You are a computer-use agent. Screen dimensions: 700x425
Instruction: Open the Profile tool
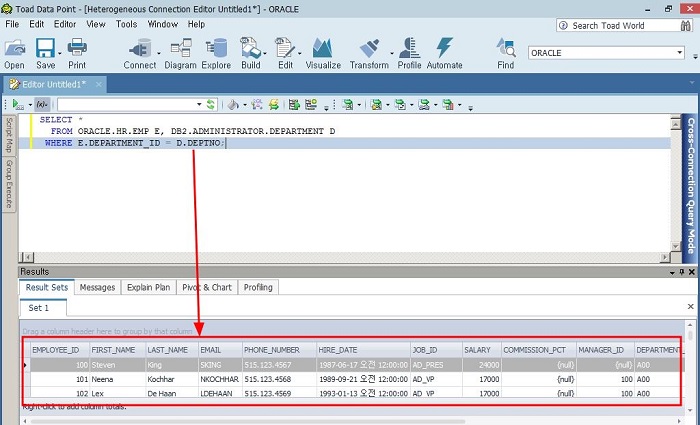pyautogui.click(x=409, y=48)
